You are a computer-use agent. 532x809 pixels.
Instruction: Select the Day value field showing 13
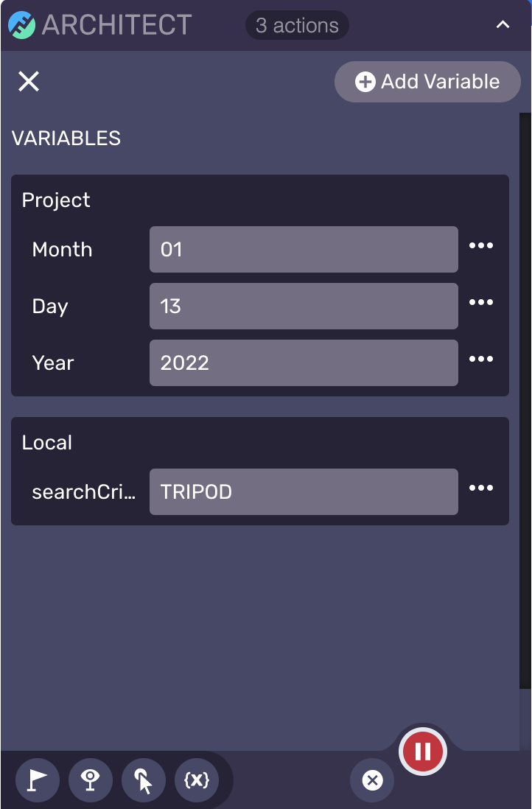[x=304, y=306]
